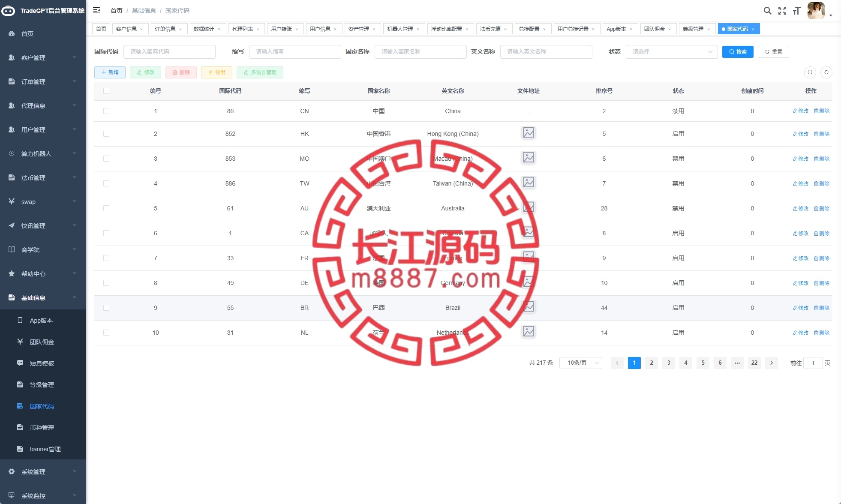Collapse the sidebar with the hamburger icon
The image size is (841, 504).
pos(96,10)
